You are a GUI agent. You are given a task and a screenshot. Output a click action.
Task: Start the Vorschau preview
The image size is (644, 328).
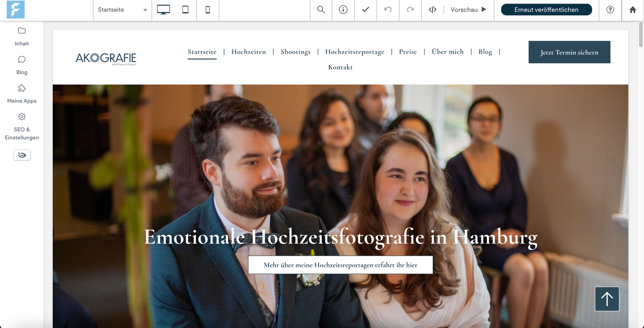[469, 10]
